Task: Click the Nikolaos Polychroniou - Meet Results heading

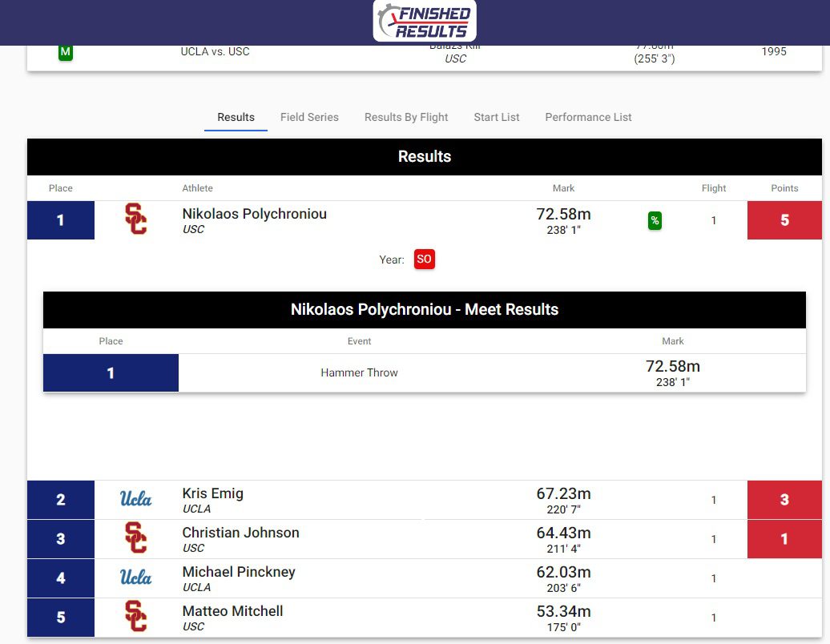Action: point(425,309)
